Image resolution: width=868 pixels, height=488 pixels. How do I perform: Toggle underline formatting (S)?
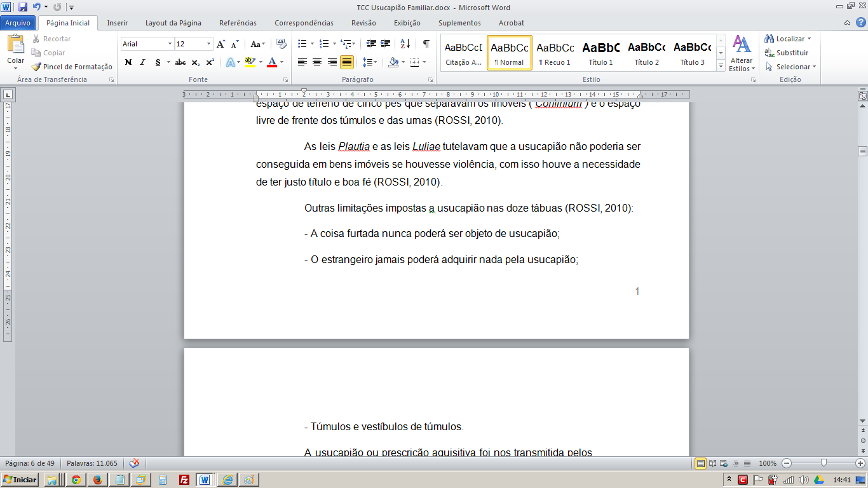click(158, 62)
